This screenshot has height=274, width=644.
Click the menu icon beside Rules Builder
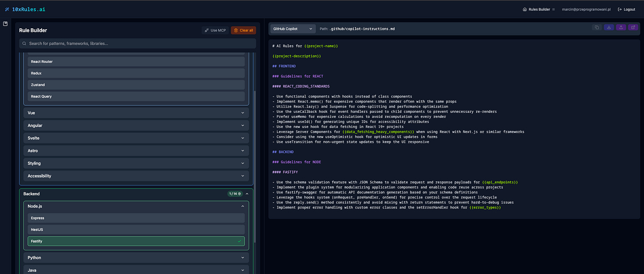pos(553,9)
